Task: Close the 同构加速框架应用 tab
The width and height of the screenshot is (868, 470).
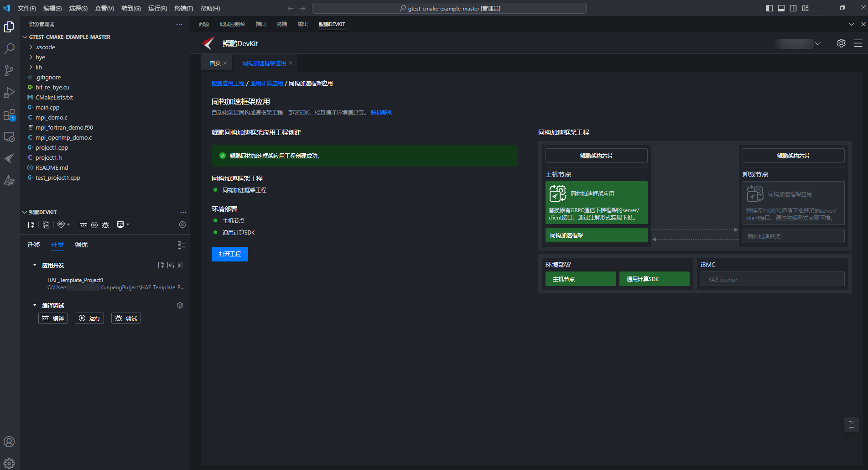Action: pyautogui.click(x=291, y=63)
